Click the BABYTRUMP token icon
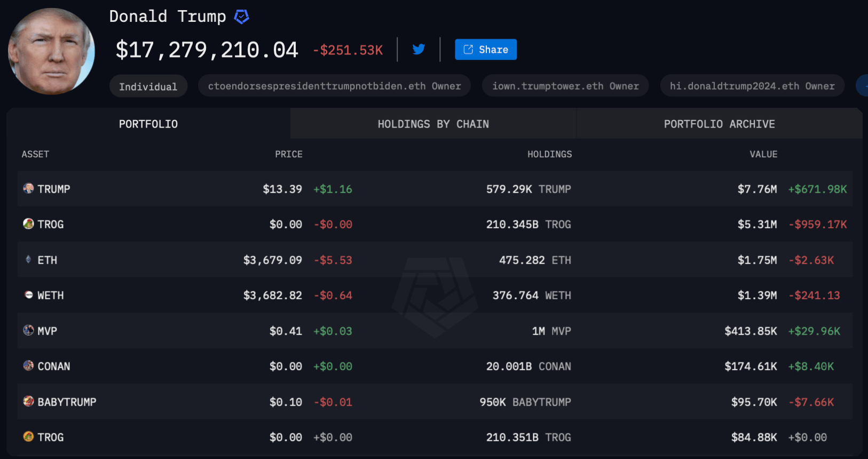 [28, 401]
